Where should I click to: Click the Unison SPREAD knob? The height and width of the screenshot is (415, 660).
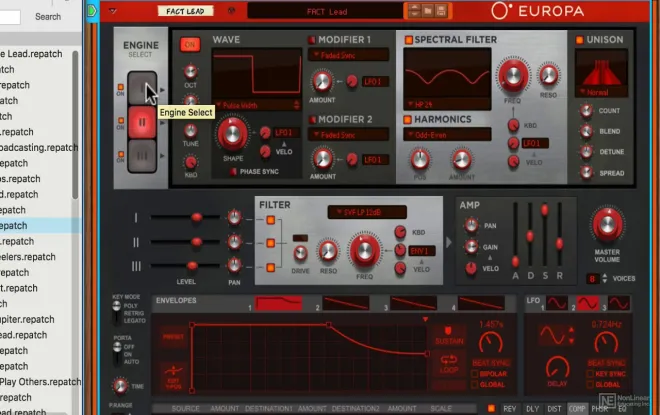pos(586,172)
